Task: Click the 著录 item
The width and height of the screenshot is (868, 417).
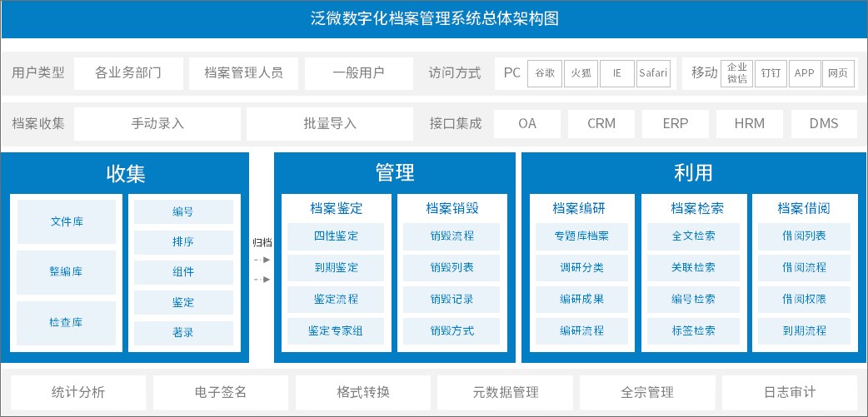Action: click(x=183, y=333)
